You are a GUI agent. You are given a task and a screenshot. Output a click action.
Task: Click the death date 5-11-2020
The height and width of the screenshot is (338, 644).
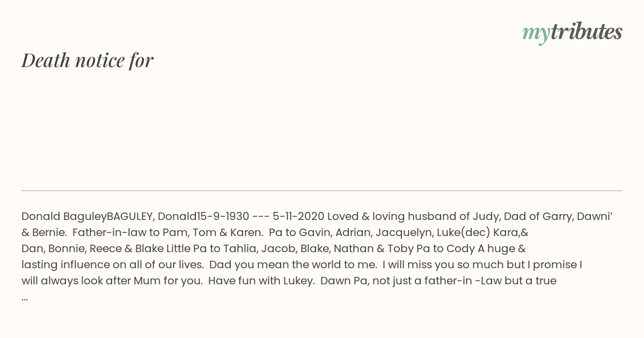coord(298,217)
